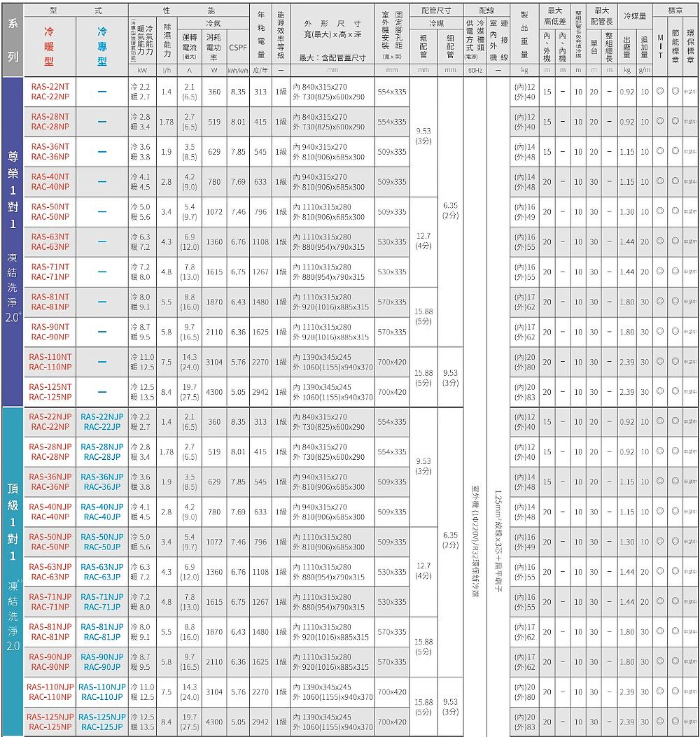
Task: Click the blue 冷專型 column header
Action: coord(102,46)
